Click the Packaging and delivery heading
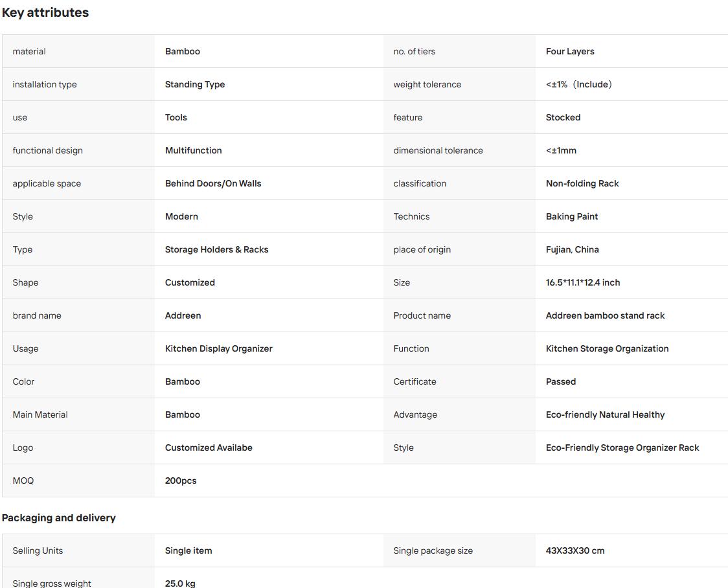Image resolution: width=728 pixels, height=588 pixels. tap(58, 517)
